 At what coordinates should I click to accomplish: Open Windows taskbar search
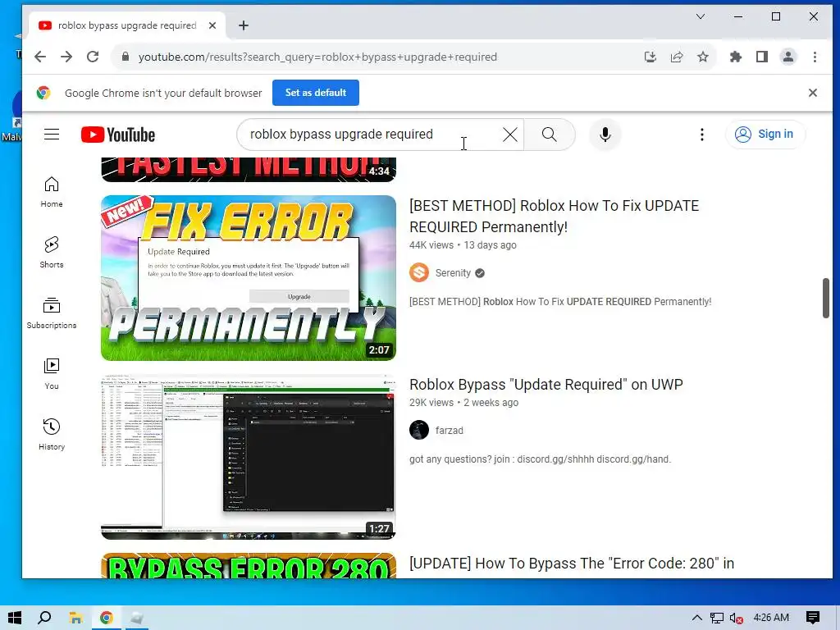44,618
